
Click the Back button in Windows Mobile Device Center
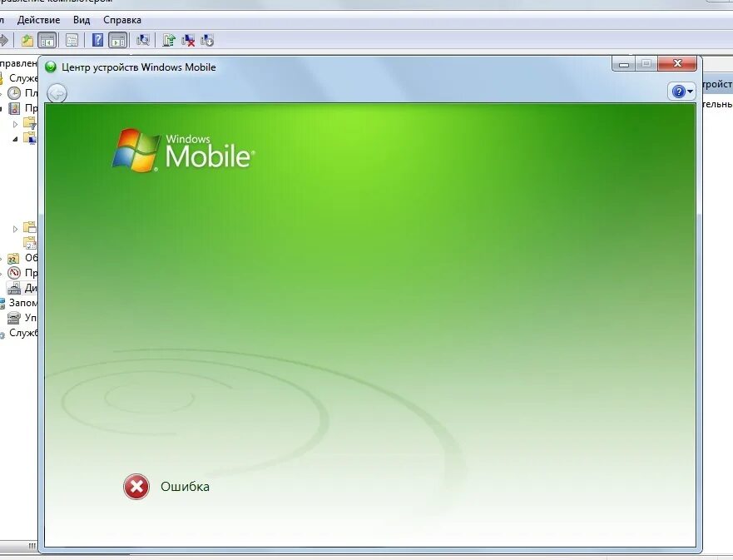click(57, 93)
